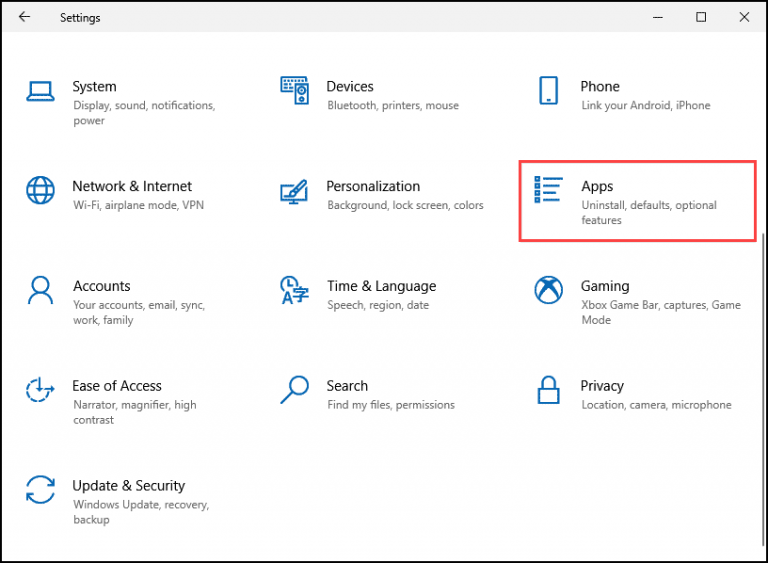The image size is (768, 563).
Task: Open Update & Security heading
Action: point(129,486)
